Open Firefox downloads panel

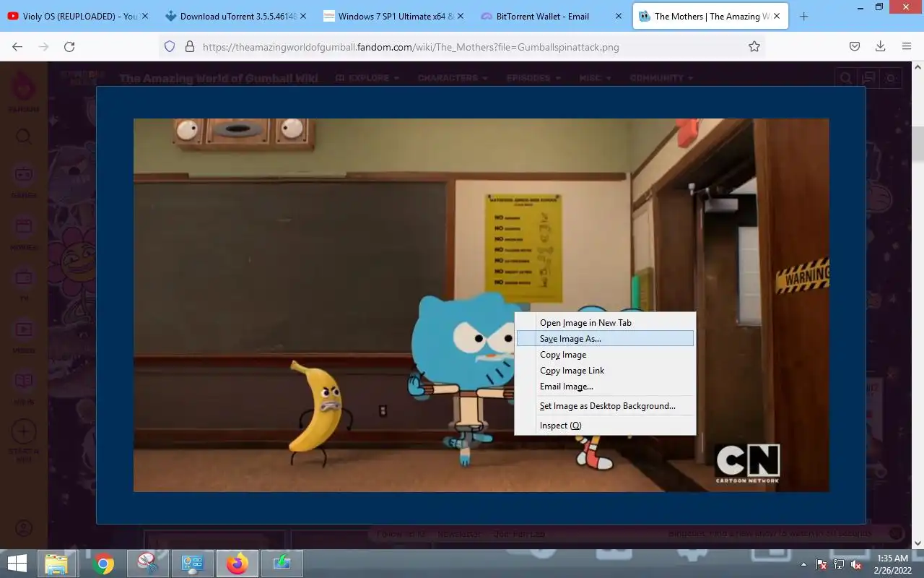880,46
